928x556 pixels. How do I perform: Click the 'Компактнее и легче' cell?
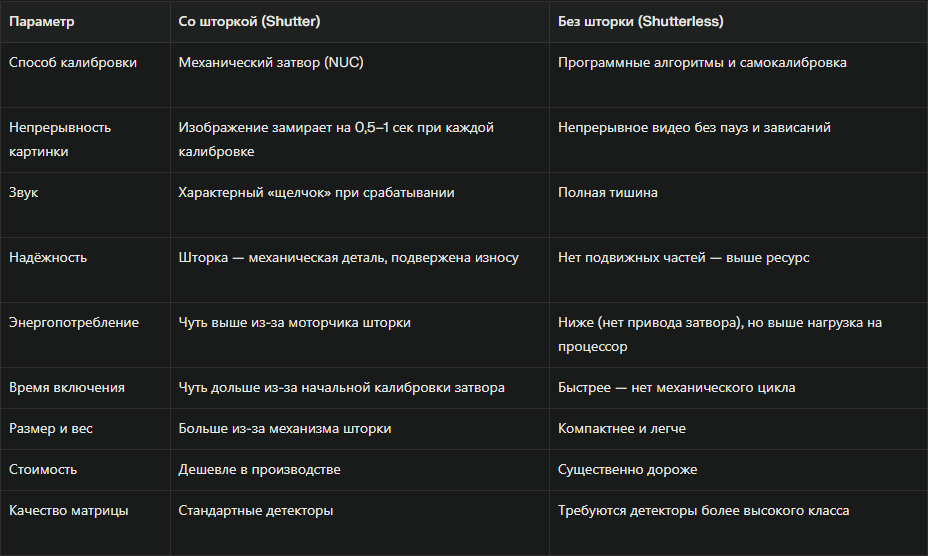621,428
